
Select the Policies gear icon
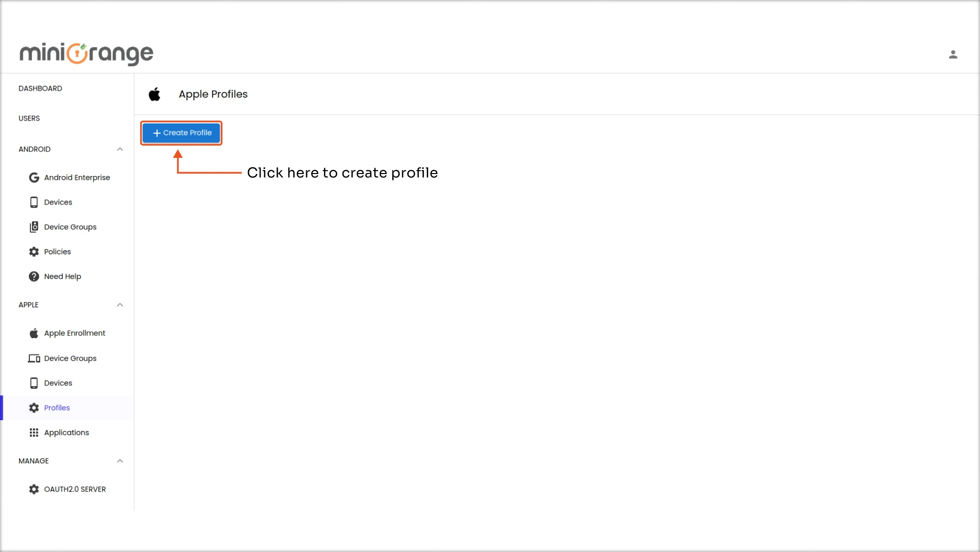33,251
